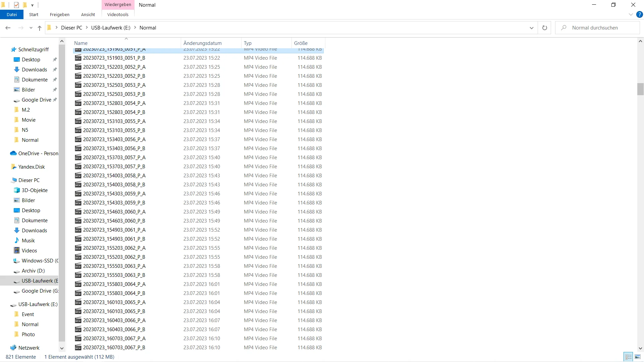
Task: Open Photo folder under USB-Laufwerk
Action: tap(24, 334)
